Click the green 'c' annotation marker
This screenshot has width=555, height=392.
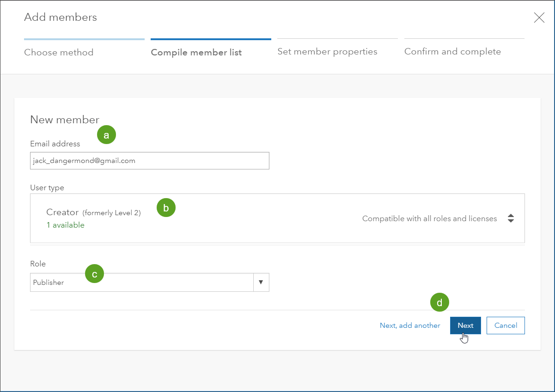[94, 274]
